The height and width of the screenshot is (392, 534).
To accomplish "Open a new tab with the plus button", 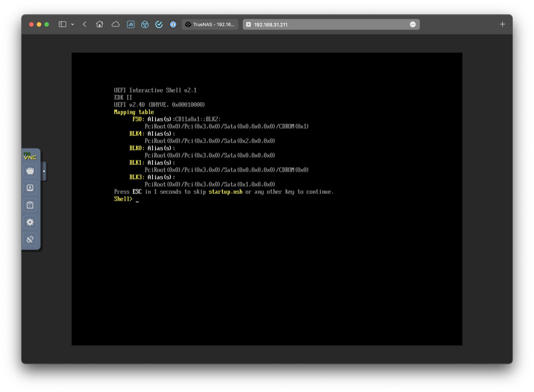I will tap(502, 24).
